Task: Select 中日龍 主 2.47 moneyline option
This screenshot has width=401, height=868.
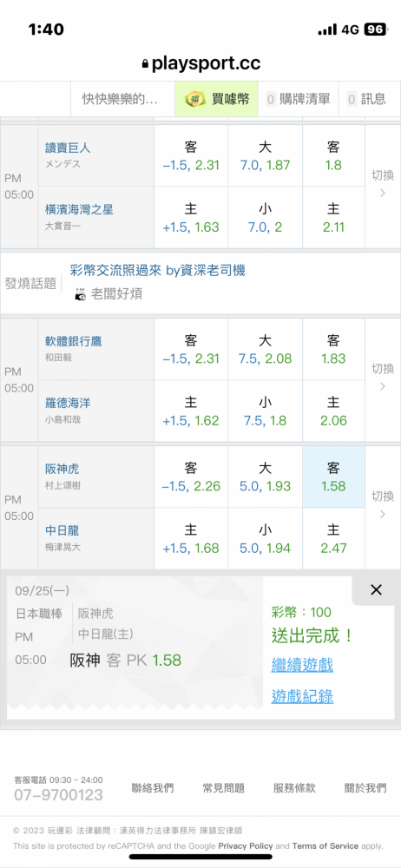Action: click(x=333, y=539)
